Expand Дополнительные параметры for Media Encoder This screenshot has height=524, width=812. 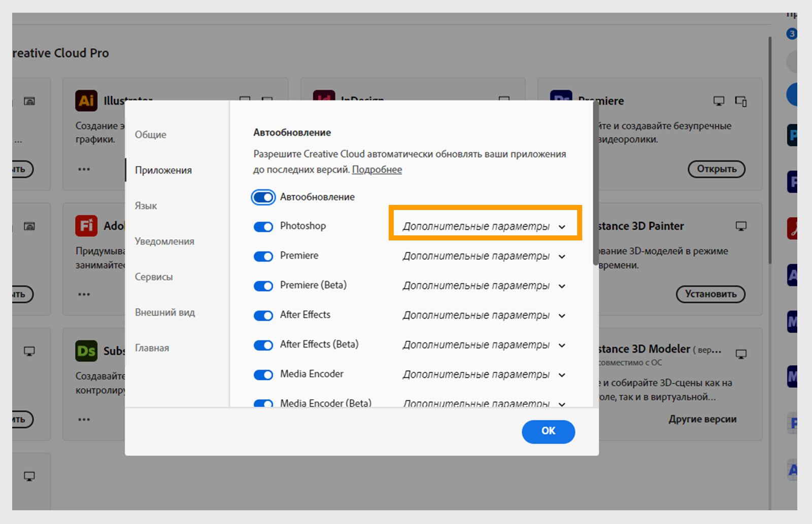[x=484, y=374]
